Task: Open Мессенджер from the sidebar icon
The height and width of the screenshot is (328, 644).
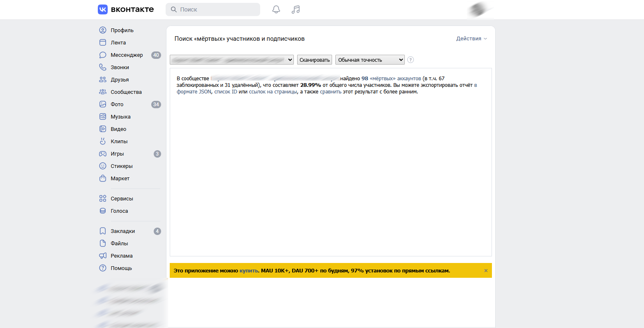Action: click(102, 55)
